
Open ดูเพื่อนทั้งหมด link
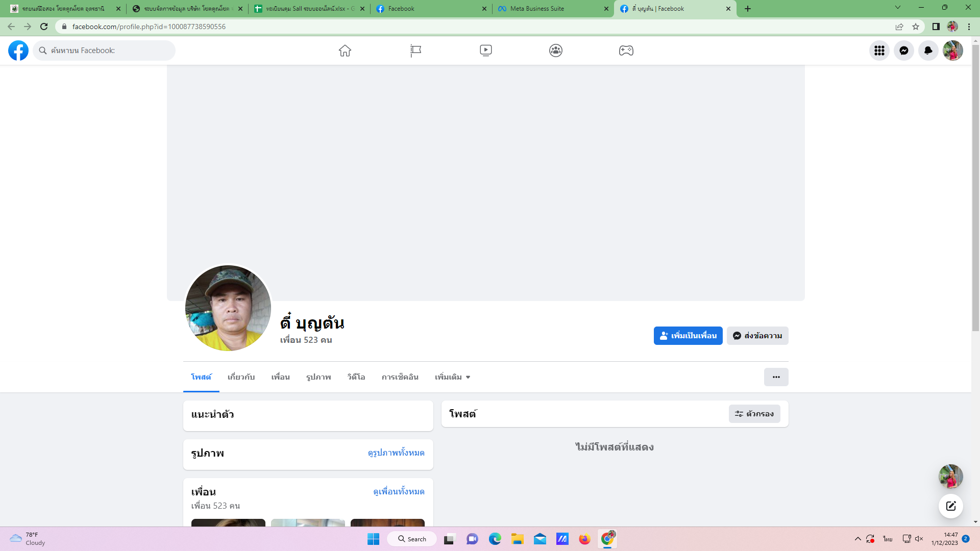pyautogui.click(x=399, y=491)
